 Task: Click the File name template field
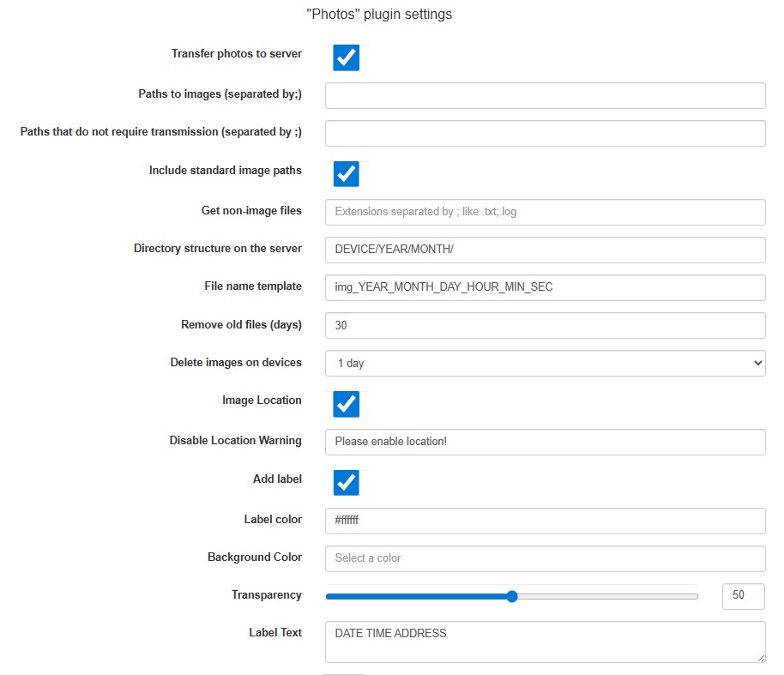(x=545, y=287)
